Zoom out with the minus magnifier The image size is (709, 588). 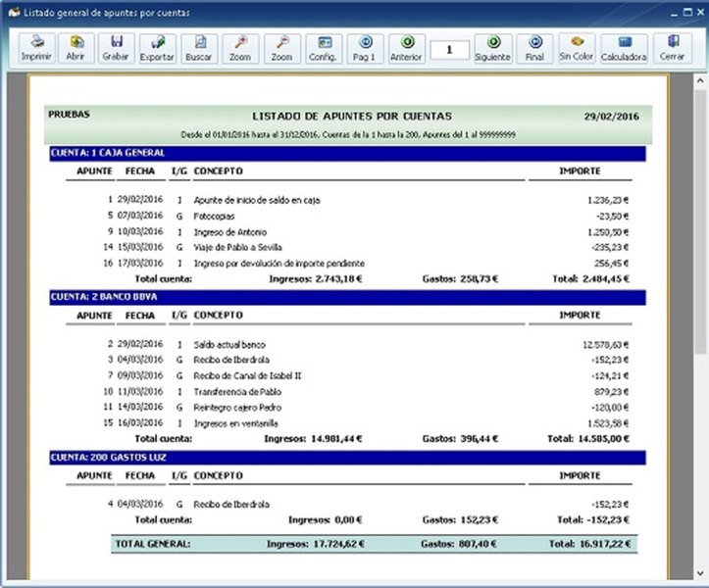281,48
